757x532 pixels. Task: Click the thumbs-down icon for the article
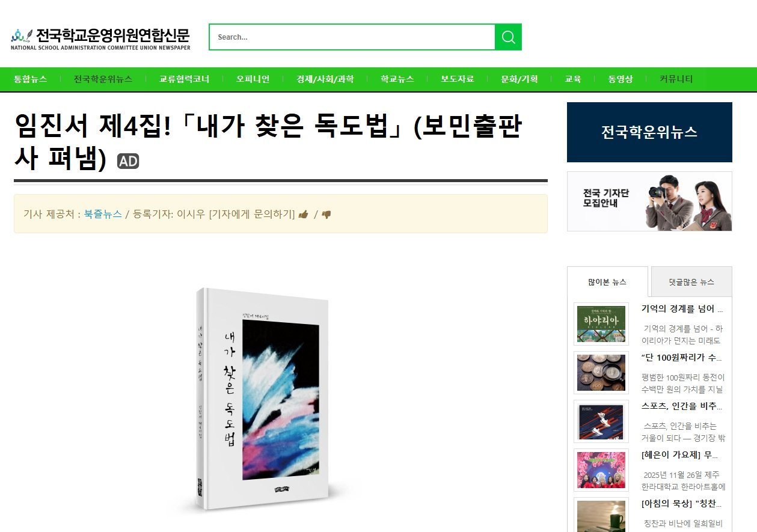tap(326, 214)
